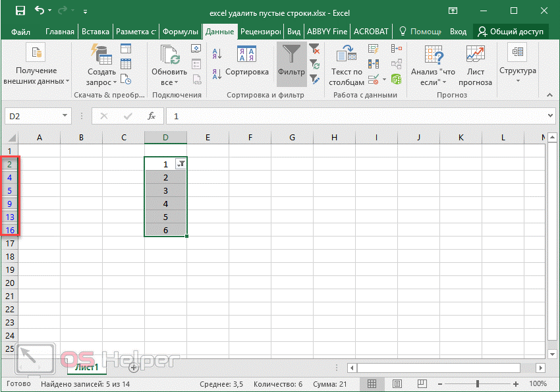Click the Undo arrow icon
Screen dimensions: 560x392
click(x=40, y=11)
